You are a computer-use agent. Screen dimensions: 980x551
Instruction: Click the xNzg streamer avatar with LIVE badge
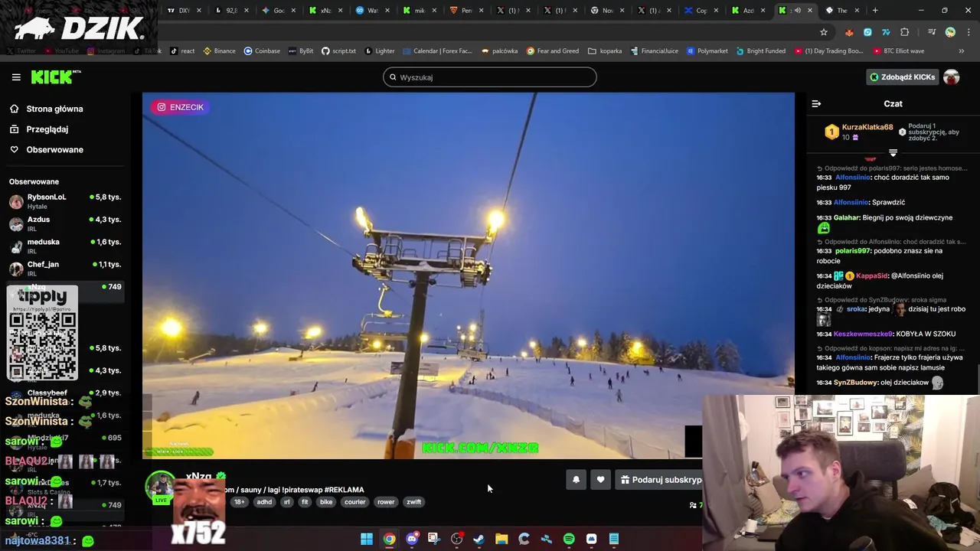(x=161, y=487)
